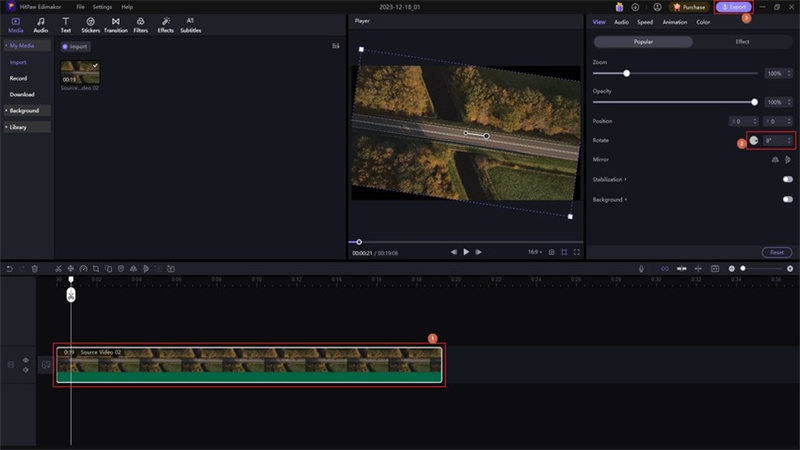Enable the Background toggle
The width and height of the screenshot is (800, 450).
click(787, 199)
